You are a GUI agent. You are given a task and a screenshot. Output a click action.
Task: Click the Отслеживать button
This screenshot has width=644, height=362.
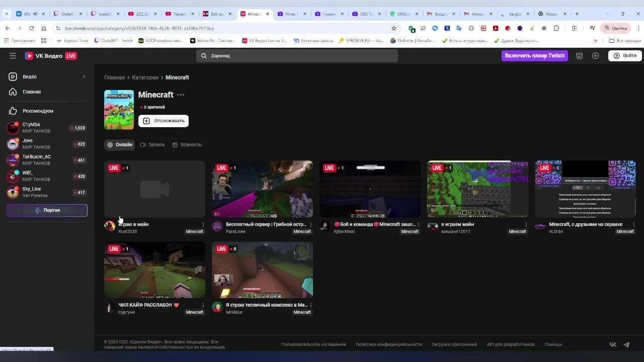point(164,121)
